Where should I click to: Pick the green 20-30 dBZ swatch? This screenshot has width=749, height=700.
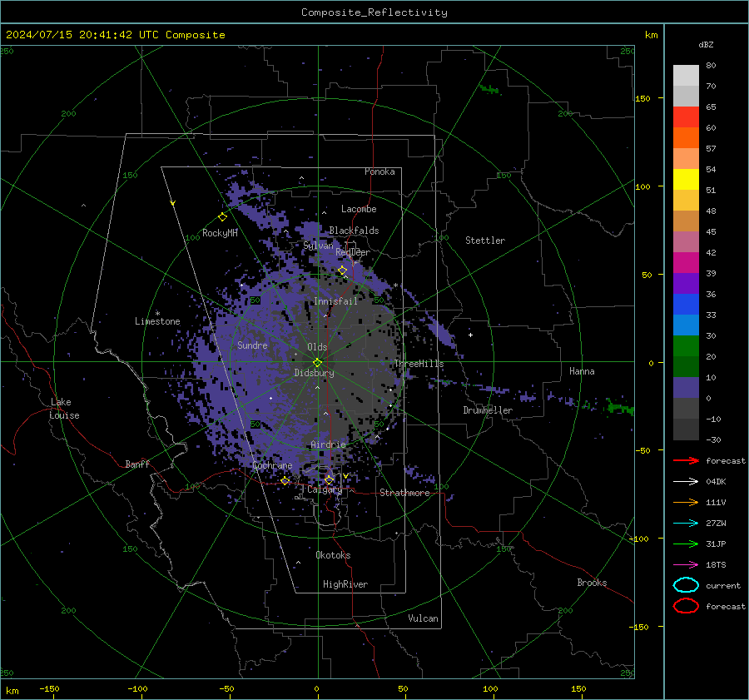pyautogui.click(x=686, y=346)
